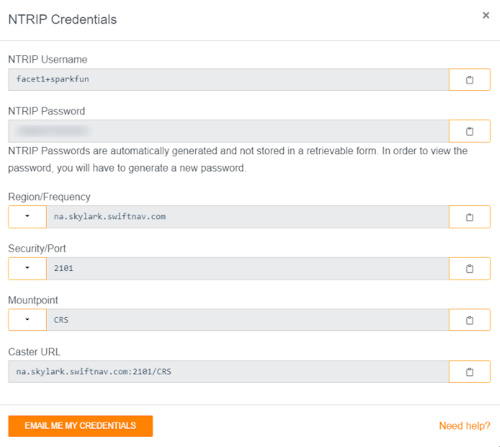Copy the Region/Frequency host to clipboard
The height and width of the screenshot is (447, 500).
470,217
